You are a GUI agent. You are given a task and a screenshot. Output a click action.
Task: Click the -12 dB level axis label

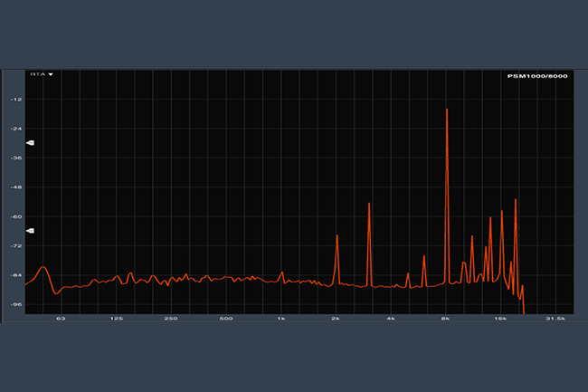(15, 100)
